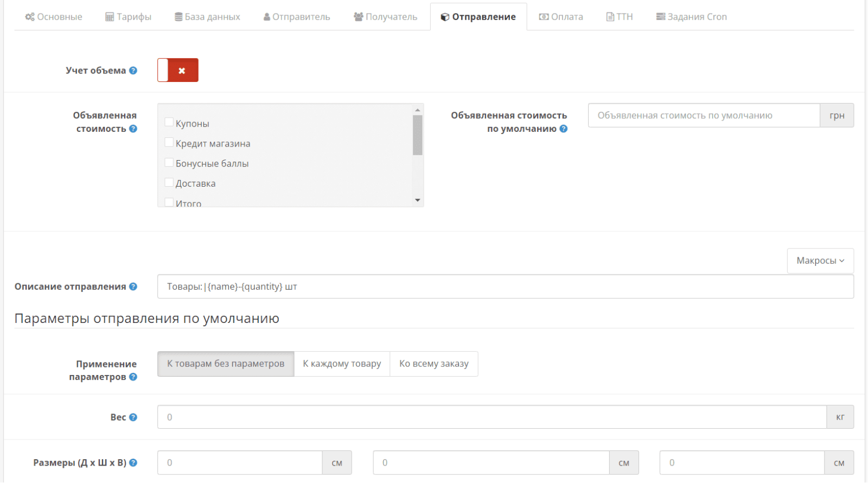Click the Параметры отправления по умолчанию heading
The image size is (868, 483).
coord(147,319)
